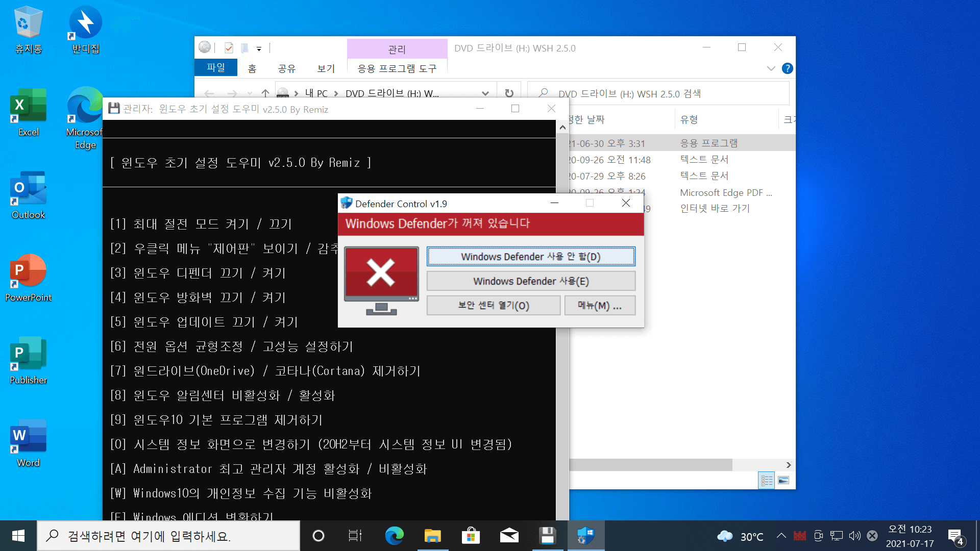Image resolution: width=980 pixels, height=551 pixels.
Task: Open the 반디집 desktop shortcut
Action: click(x=85, y=30)
